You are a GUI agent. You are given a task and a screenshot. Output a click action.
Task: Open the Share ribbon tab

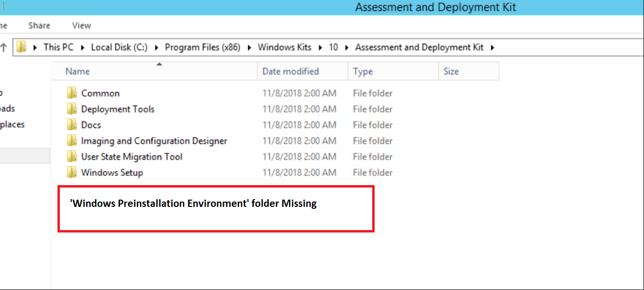tap(39, 26)
